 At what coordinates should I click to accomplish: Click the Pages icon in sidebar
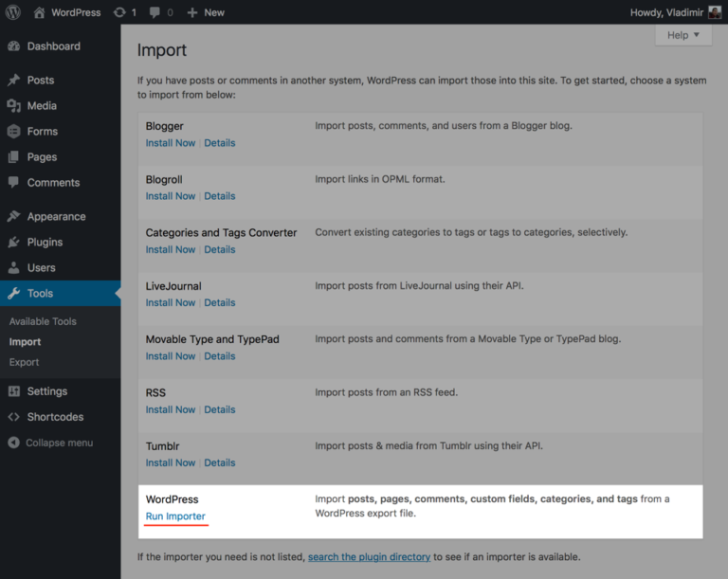[14, 157]
